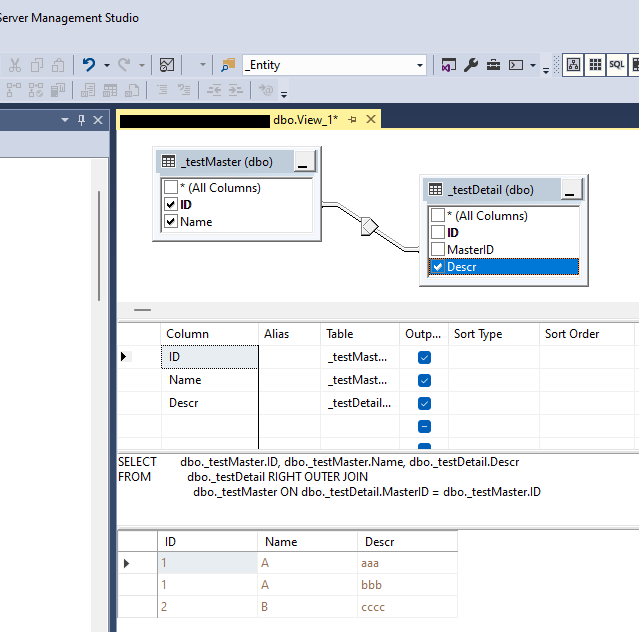Screen dimensions: 639x632
Task: Open the left panel window position dropdown
Action: pyautogui.click(x=64, y=120)
